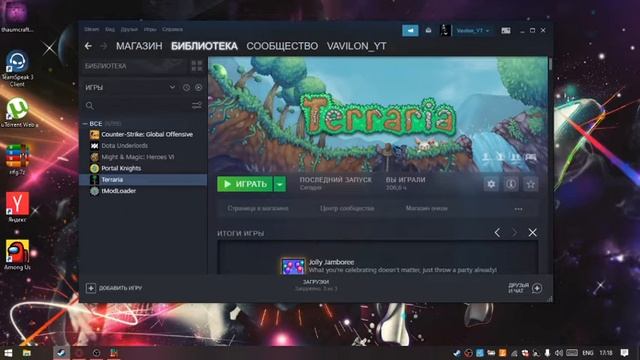The height and width of the screenshot is (360, 640).
Task: Open the МАГАЗИН tab
Action: tap(139, 46)
